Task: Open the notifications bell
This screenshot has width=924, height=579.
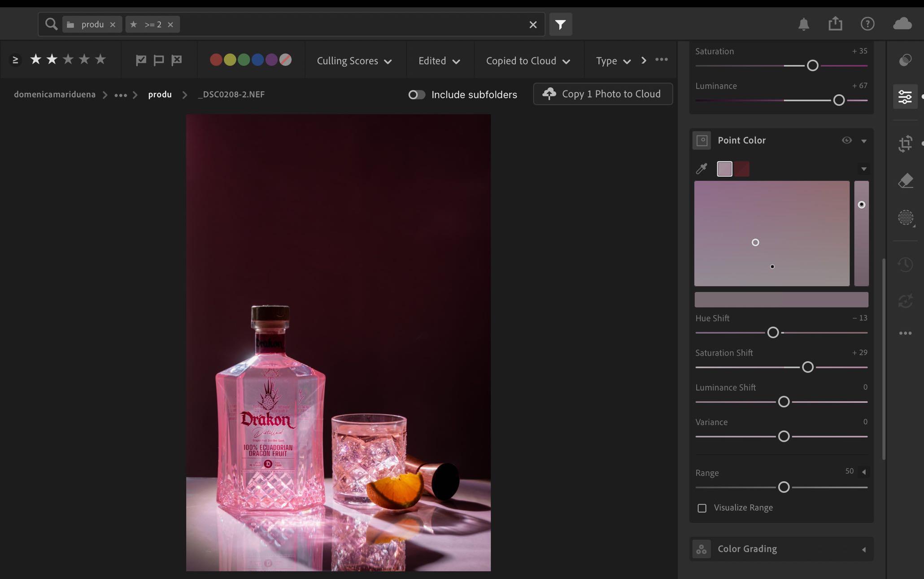Action: click(x=803, y=24)
